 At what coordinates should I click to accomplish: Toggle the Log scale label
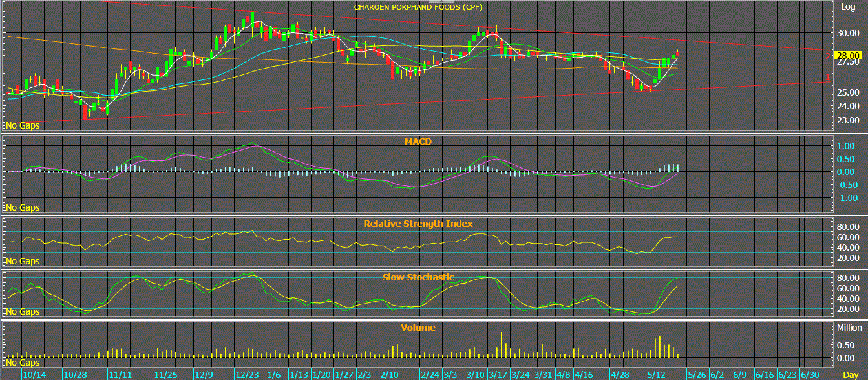click(847, 6)
